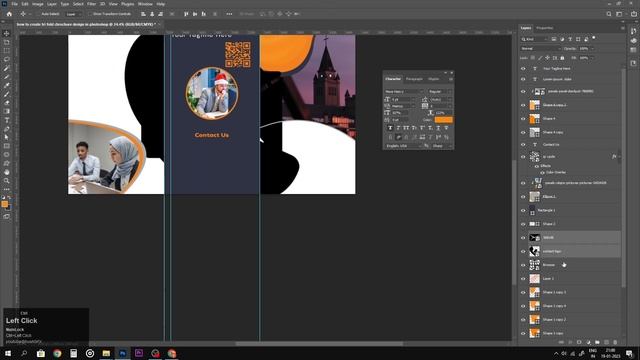This screenshot has height=360, width=640.
Task: Open the Fill dropdown arrow
Action: click(x=593, y=58)
